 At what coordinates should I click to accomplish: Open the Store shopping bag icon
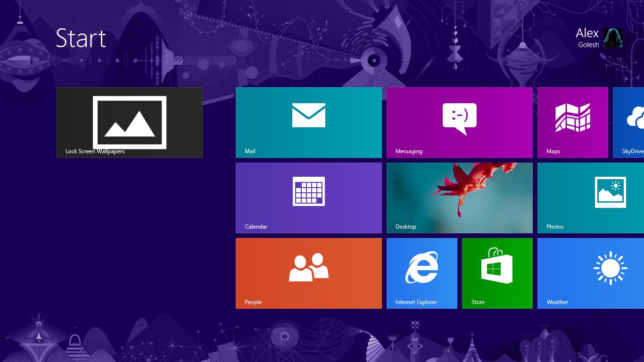click(497, 266)
